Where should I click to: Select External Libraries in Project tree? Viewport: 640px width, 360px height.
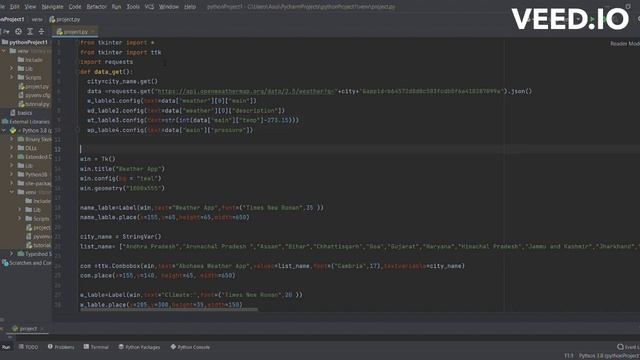coord(26,122)
